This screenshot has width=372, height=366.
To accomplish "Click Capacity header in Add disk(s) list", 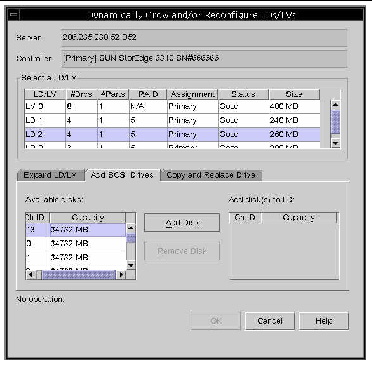I will pyautogui.click(x=299, y=218).
